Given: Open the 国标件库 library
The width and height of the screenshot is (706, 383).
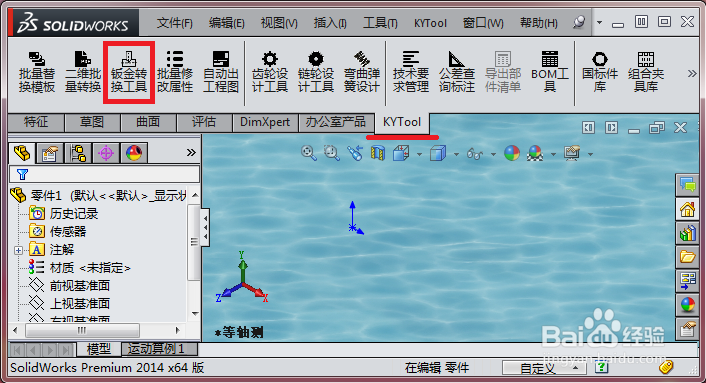Looking at the screenshot, I should 600,72.
